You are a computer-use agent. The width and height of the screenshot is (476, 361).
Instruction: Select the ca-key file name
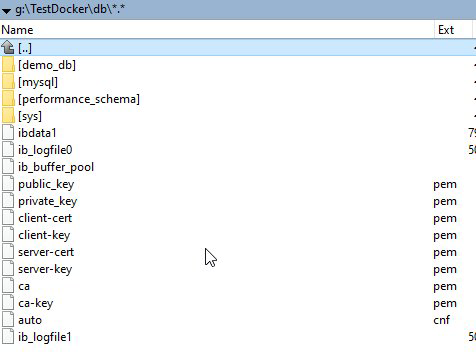pos(36,303)
